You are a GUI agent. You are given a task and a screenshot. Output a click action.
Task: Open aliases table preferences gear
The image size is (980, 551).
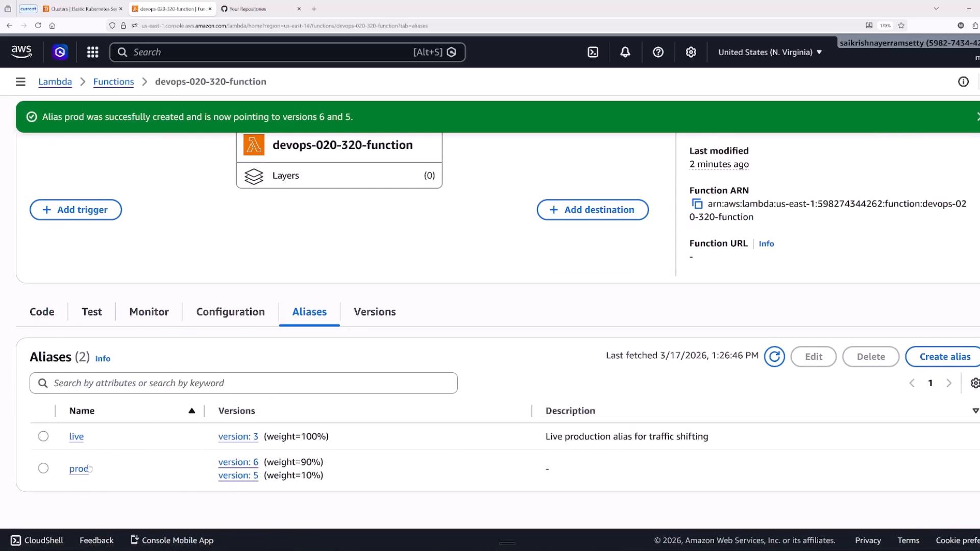click(974, 383)
